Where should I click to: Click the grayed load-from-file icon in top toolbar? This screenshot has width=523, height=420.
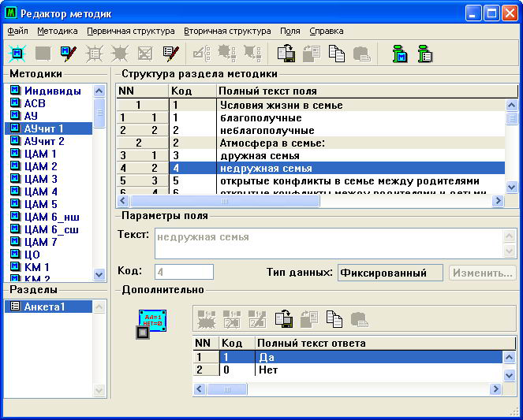pos(312,54)
